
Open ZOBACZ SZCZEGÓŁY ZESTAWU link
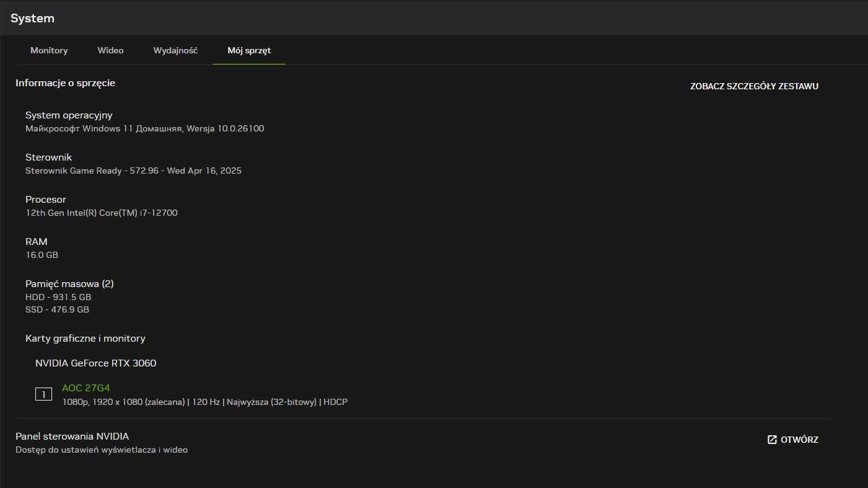[754, 86]
